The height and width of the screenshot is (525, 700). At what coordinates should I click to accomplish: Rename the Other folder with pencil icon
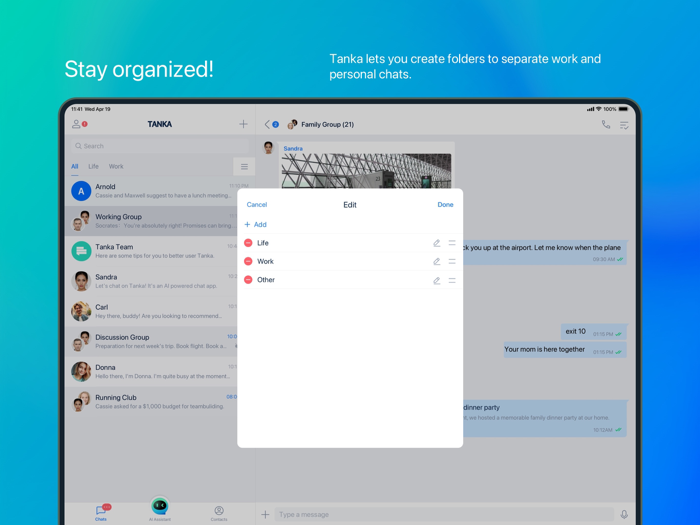(437, 280)
